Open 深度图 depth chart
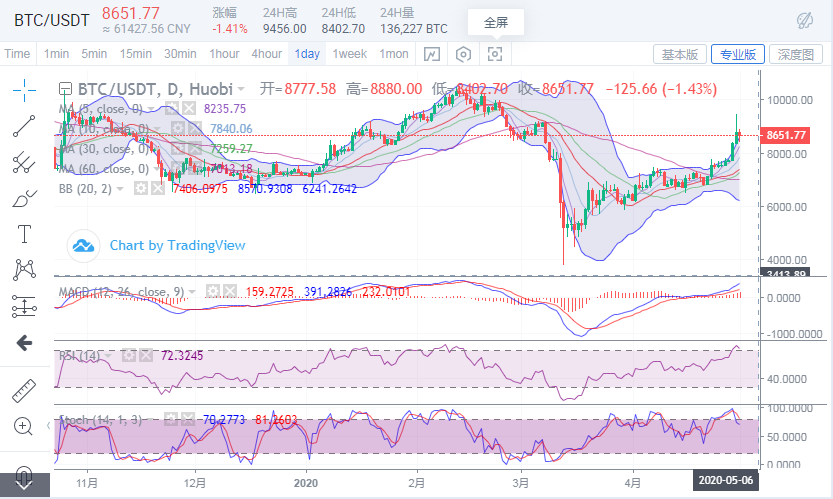The image size is (833, 499). click(x=796, y=54)
